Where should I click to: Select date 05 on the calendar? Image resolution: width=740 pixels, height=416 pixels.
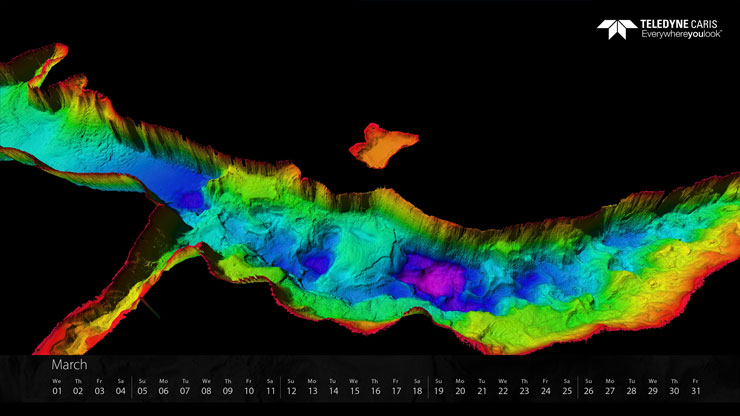coord(142,391)
